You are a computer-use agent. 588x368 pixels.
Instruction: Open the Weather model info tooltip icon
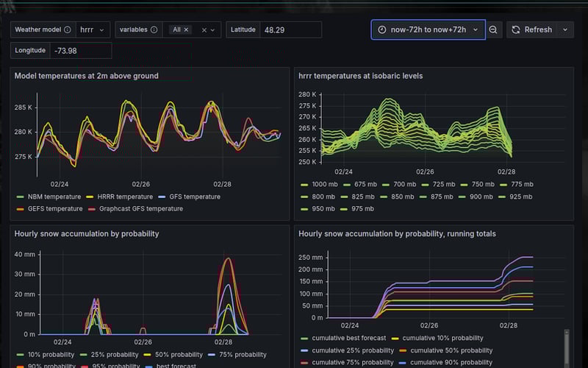(68, 29)
